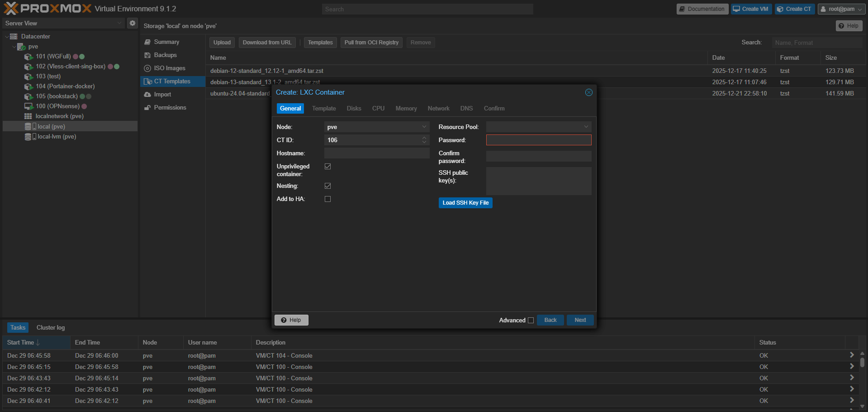Enable Add to HA checkbox
Image resolution: width=868 pixels, height=412 pixels.
tap(328, 199)
